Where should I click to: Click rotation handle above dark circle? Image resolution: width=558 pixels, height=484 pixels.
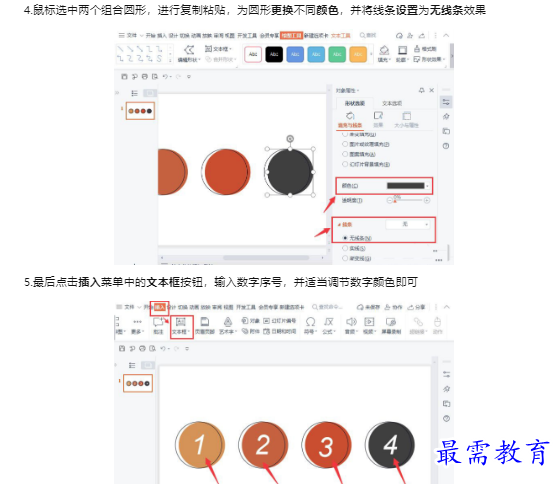point(290,138)
